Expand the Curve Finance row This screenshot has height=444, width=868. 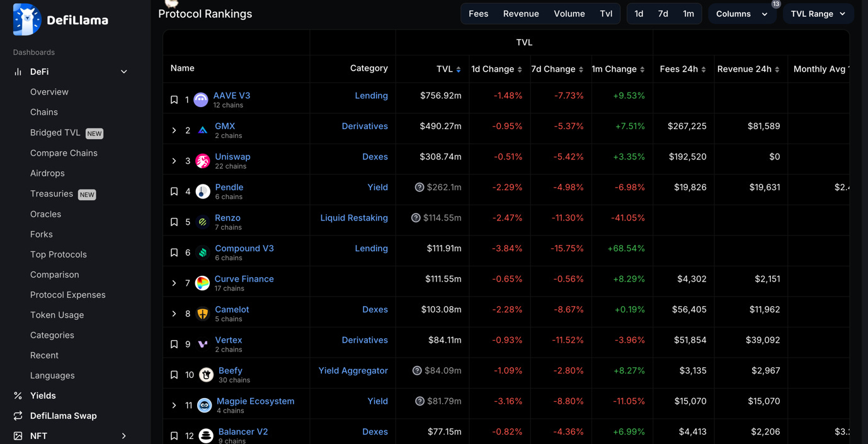tap(174, 283)
